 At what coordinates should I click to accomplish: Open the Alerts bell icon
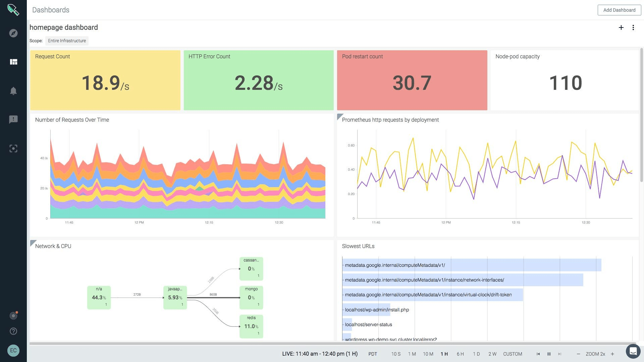pyautogui.click(x=13, y=91)
